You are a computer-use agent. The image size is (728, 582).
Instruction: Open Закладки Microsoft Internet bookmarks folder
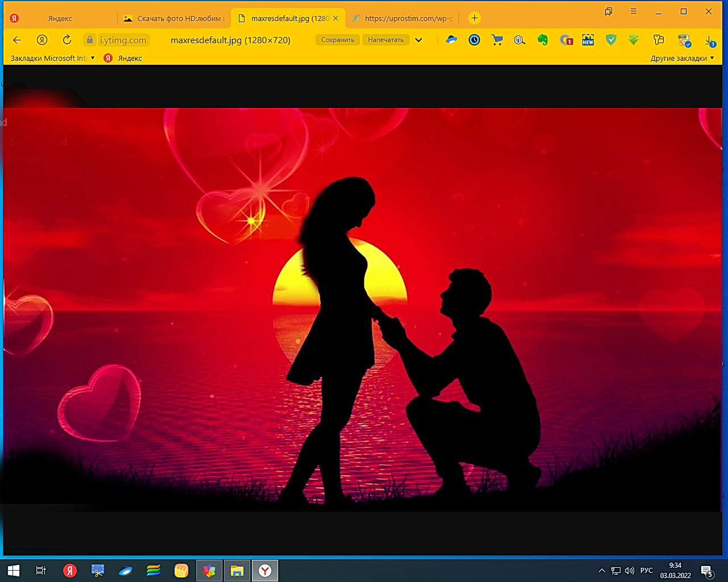point(52,58)
